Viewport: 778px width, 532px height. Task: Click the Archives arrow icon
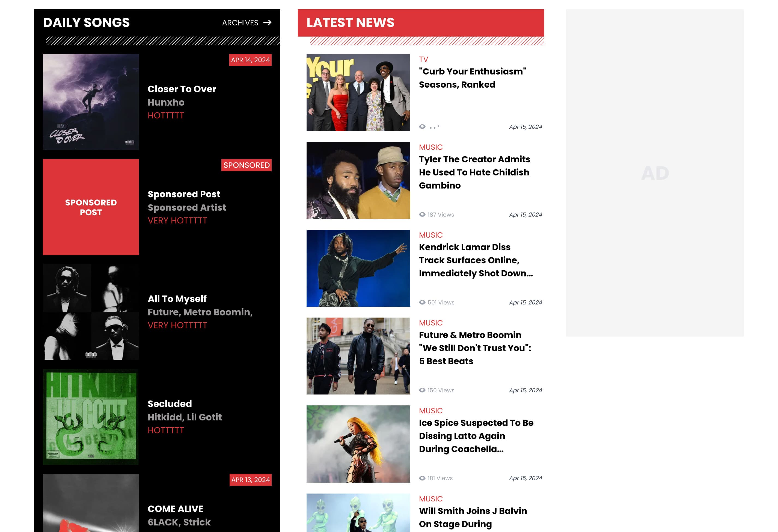coord(267,22)
